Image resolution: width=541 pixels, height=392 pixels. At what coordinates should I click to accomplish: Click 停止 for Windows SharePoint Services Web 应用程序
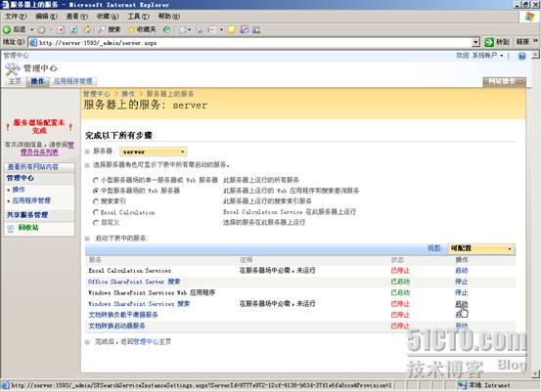(x=462, y=292)
